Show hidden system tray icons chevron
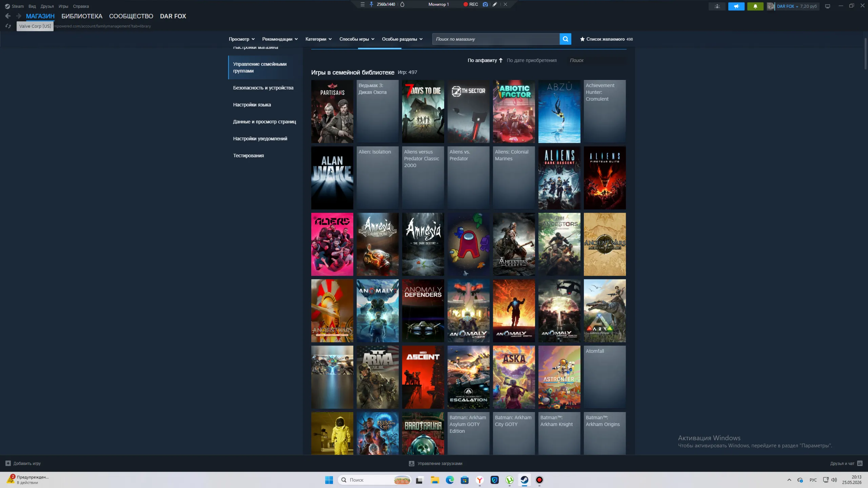868x488 pixels. [789, 480]
